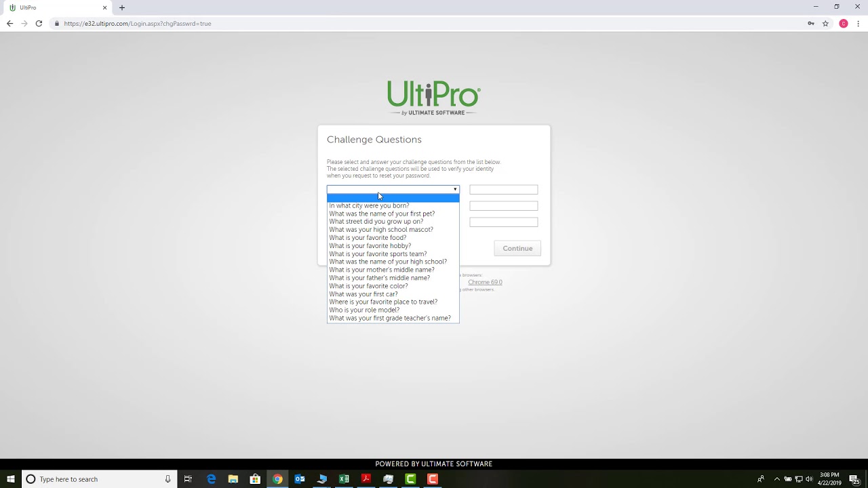868x488 pixels.
Task: Pick 'What is your favorite color?' option
Action: 393,286
